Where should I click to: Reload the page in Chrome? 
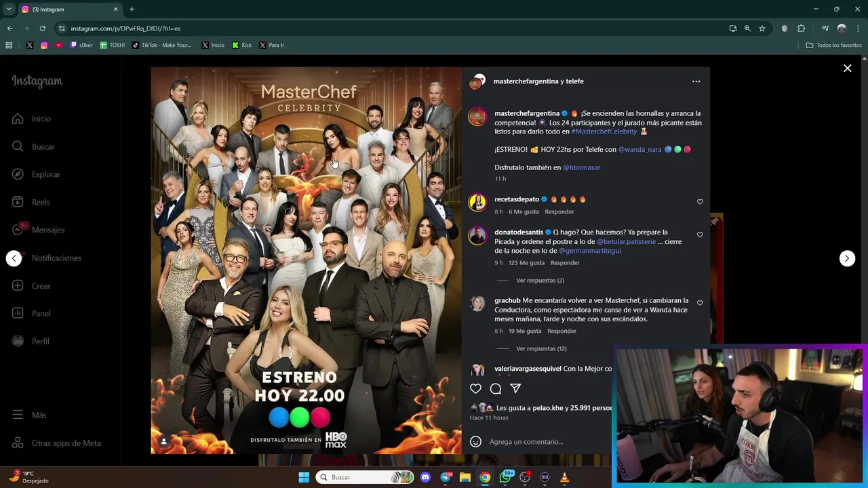42,28
